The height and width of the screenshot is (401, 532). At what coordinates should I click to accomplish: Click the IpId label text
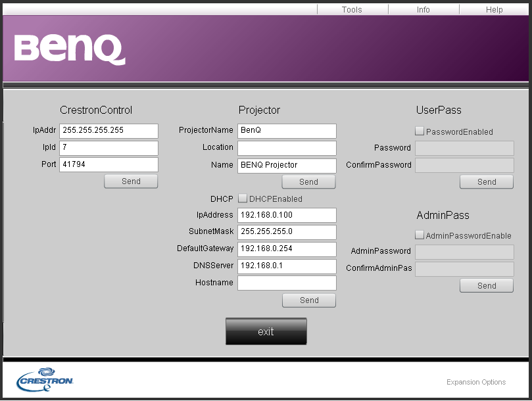pos(49,147)
